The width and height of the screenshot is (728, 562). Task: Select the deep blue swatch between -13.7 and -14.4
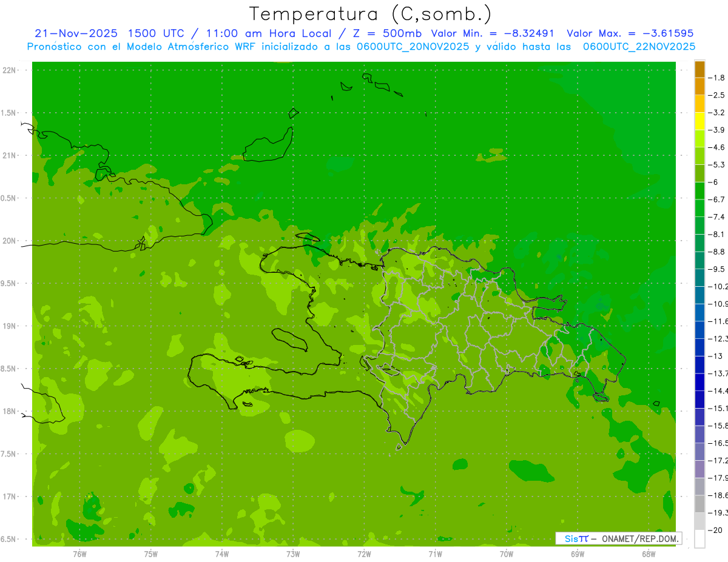point(699,383)
